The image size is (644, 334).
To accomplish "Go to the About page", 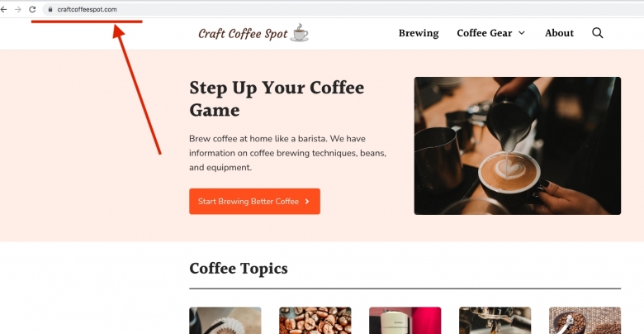I will (x=560, y=33).
